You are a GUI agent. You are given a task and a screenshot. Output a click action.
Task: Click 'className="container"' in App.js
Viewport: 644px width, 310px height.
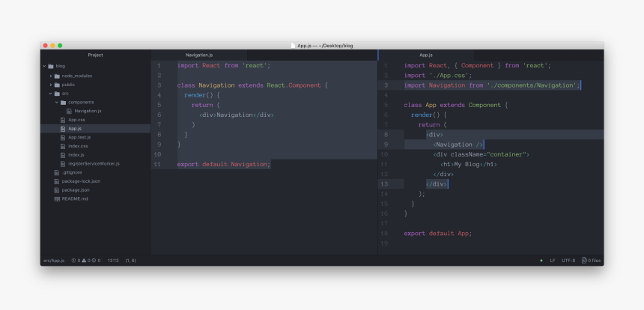pyautogui.click(x=488, y=154)
